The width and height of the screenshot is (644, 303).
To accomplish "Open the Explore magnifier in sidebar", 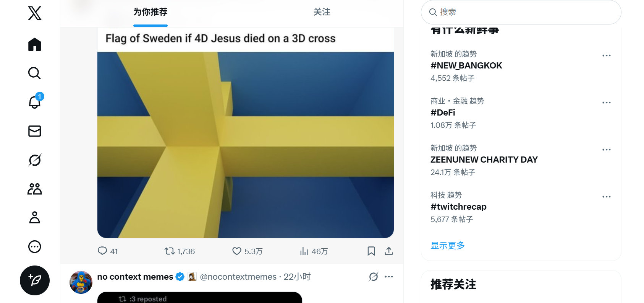I will [x=35, y=73].
